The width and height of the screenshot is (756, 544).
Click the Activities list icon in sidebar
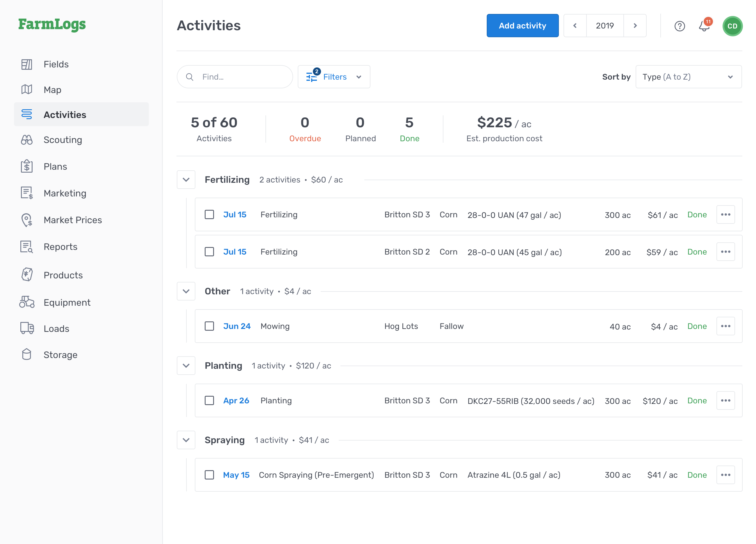coord(27,114)
